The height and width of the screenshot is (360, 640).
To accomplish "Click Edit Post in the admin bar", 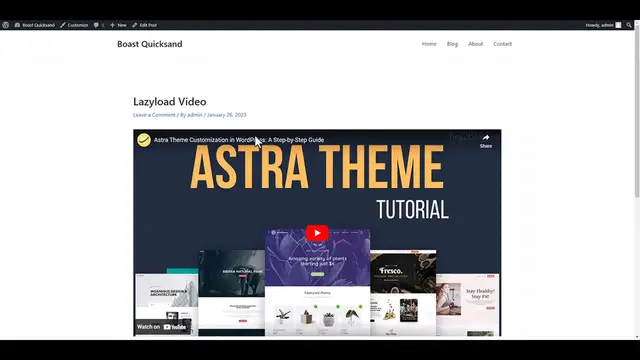I will click(x=144, y=25).
